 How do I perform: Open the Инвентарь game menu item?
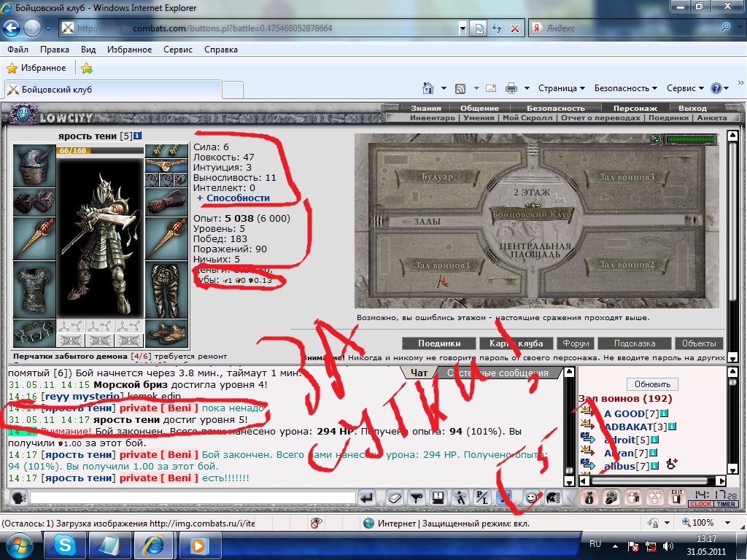point(432,117)
